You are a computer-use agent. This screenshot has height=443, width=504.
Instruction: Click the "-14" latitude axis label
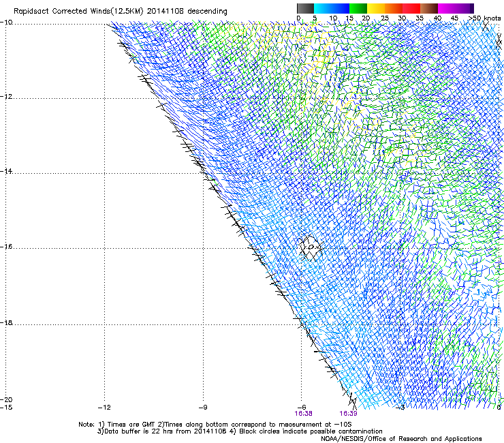coord(6,171)
